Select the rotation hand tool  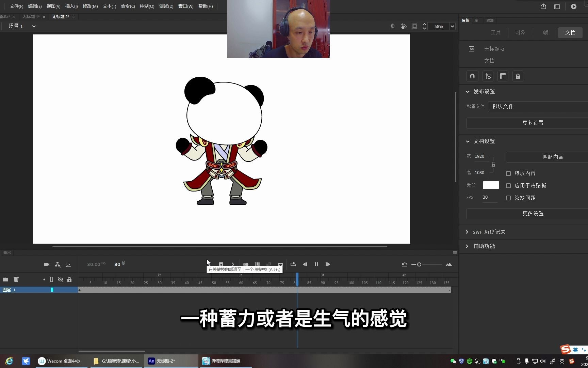tap(404, 26)
